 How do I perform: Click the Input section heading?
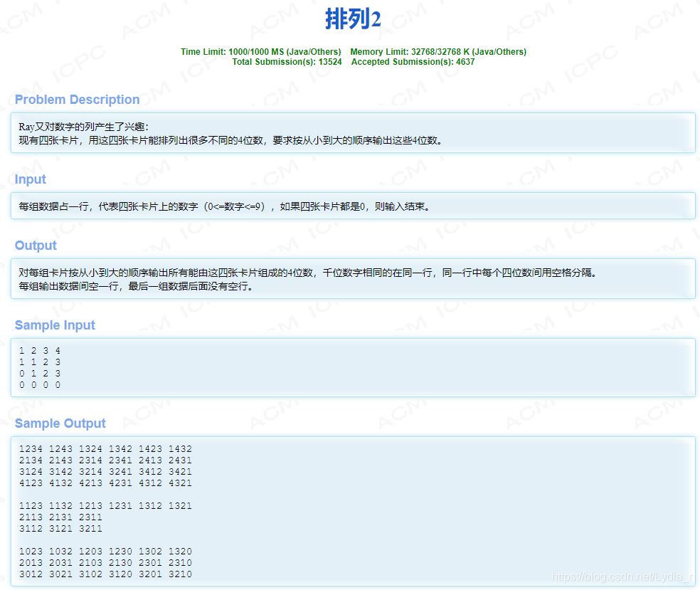coord(31,179)
